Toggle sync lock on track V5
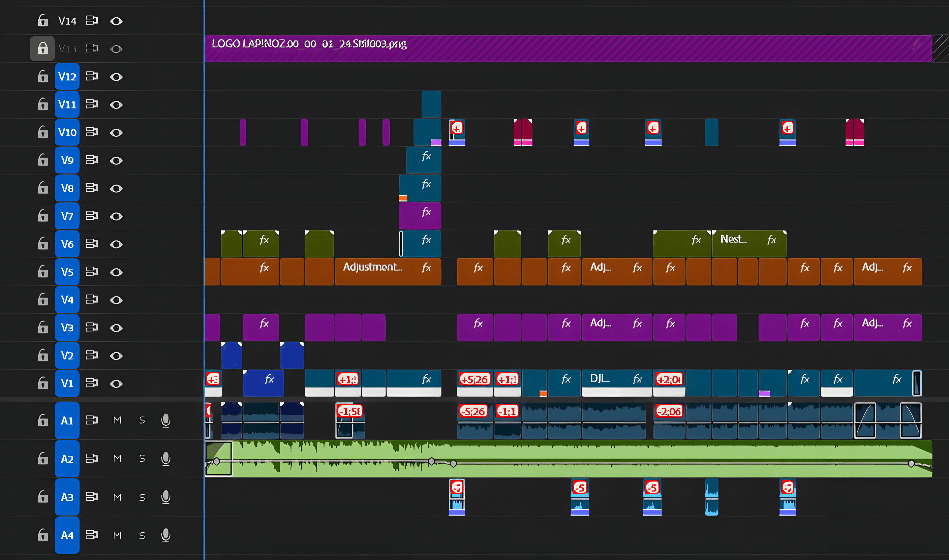The image size is (949, 560). tap(92, 272)
